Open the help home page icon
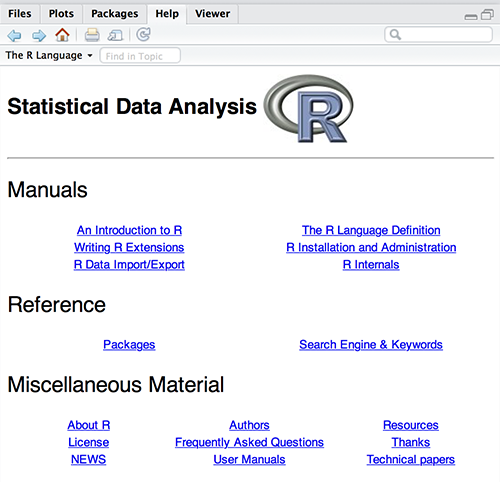The height and width of the screenshot is (482, 500). pyautogui.click(x=62, y=35)
